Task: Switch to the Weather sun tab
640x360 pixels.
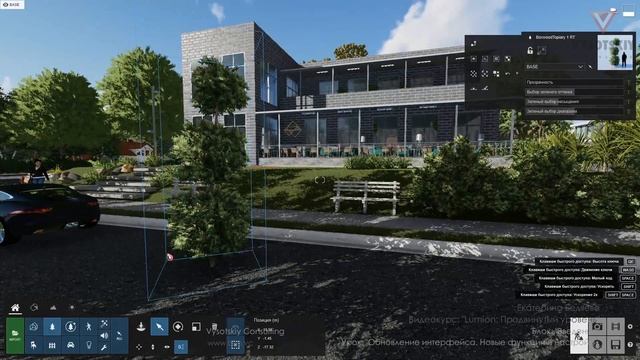Action: tap(72, 307)
